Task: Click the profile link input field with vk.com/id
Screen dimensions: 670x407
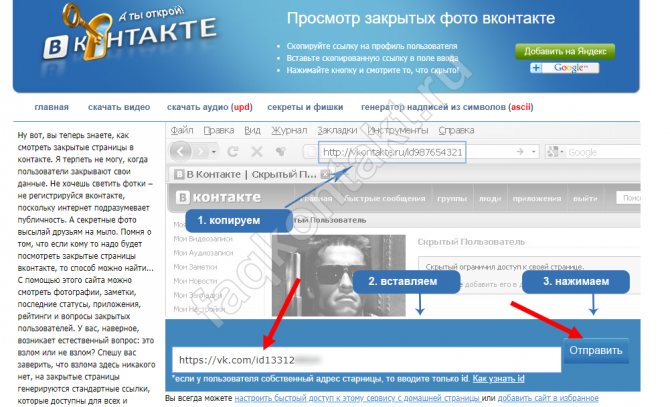Action: [x=366, y=360]
